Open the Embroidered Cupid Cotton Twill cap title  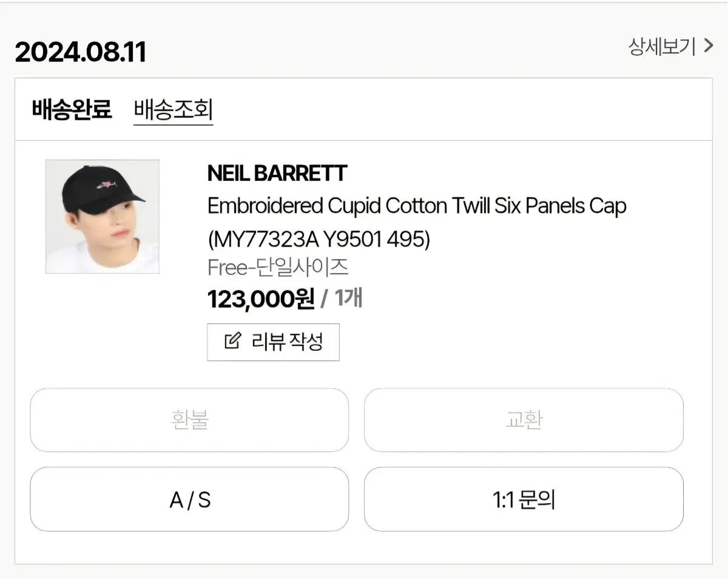pyautogui.click(x=416, y=206)
